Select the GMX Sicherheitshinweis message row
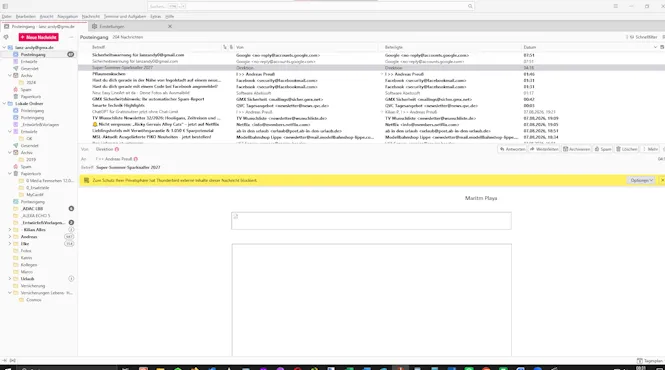The image size is (665, 370). click(371, 99)
